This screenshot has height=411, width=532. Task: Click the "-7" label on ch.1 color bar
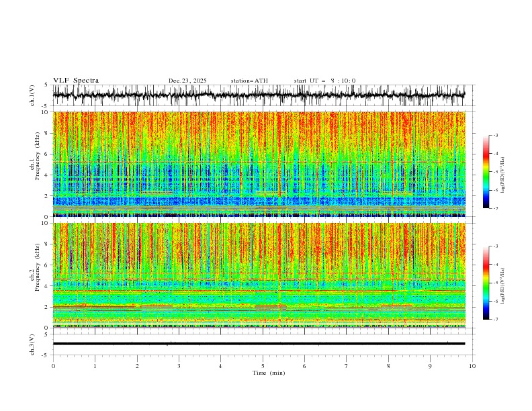(x=496, y=208)
